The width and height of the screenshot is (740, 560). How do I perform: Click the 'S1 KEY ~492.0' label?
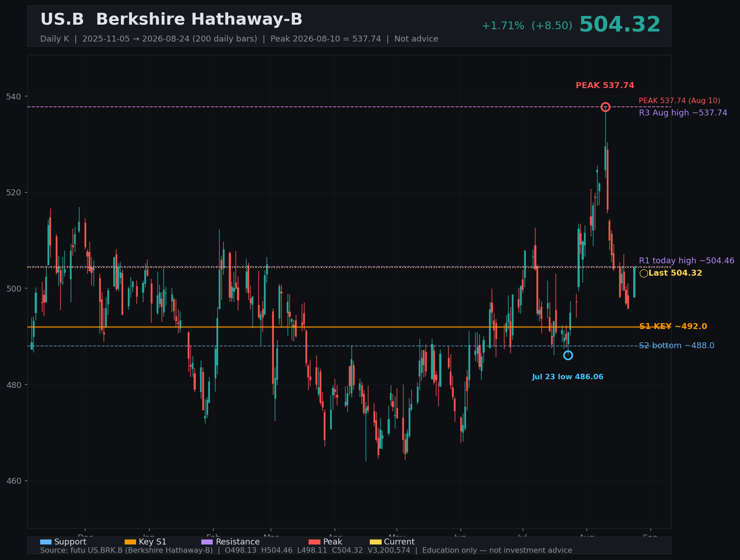[x=673, y=326]
